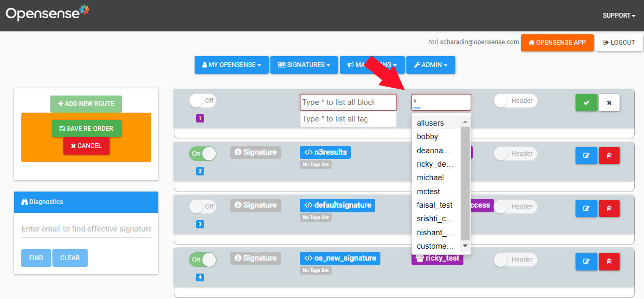Toggle Header switch in defaultsignature row
644x299 pixels.
point(515,207)
